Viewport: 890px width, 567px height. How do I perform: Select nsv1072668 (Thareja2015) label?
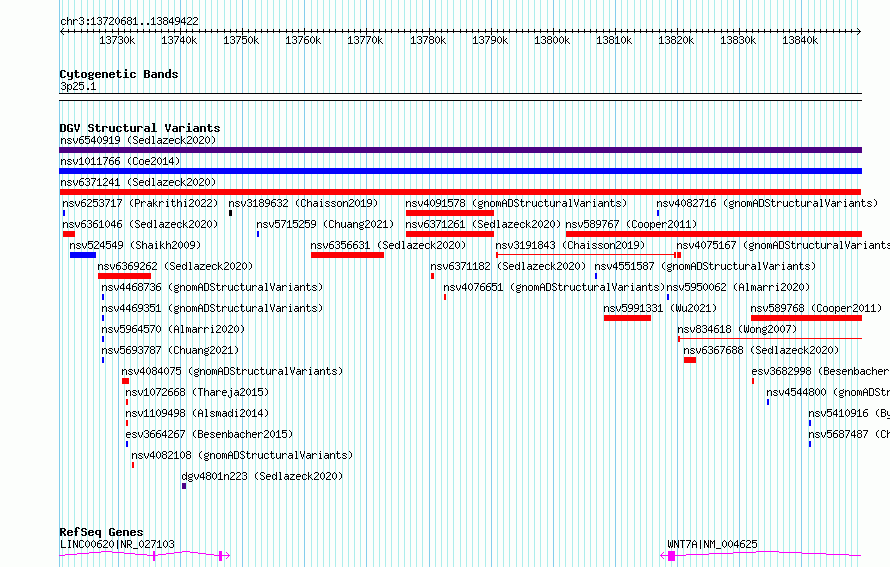click(x=197, y=392)
